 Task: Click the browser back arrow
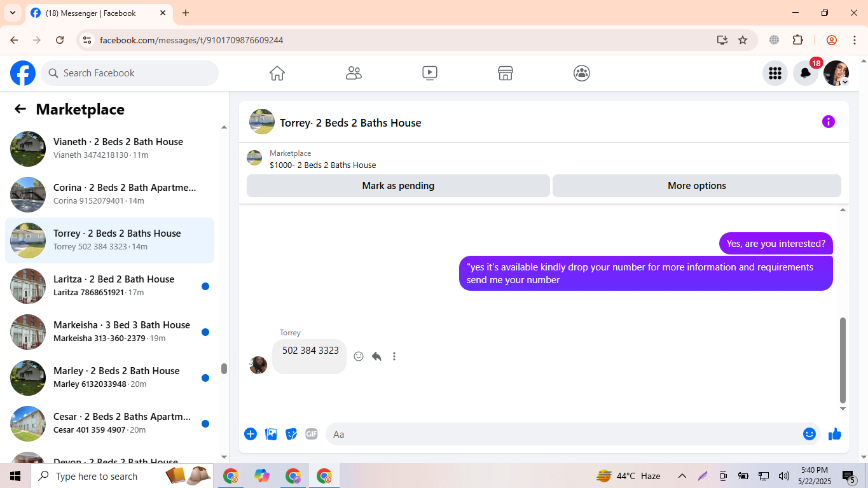tap(14, 40)
